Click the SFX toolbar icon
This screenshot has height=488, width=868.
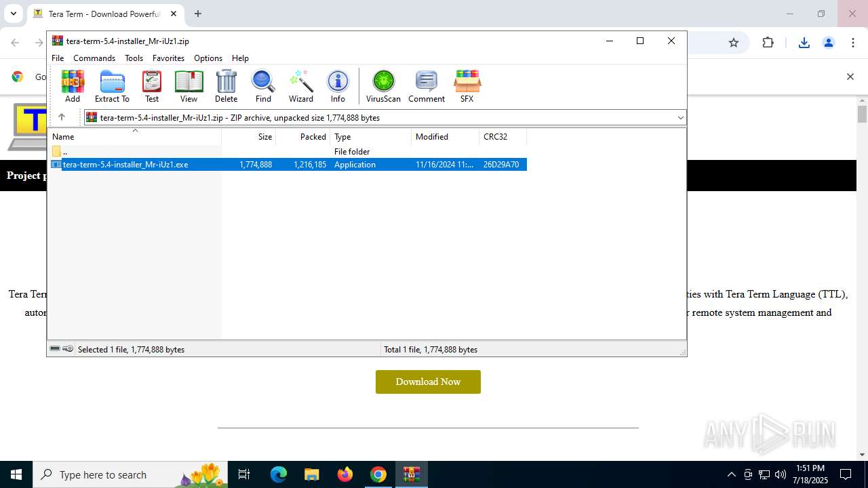click(467, 87)
